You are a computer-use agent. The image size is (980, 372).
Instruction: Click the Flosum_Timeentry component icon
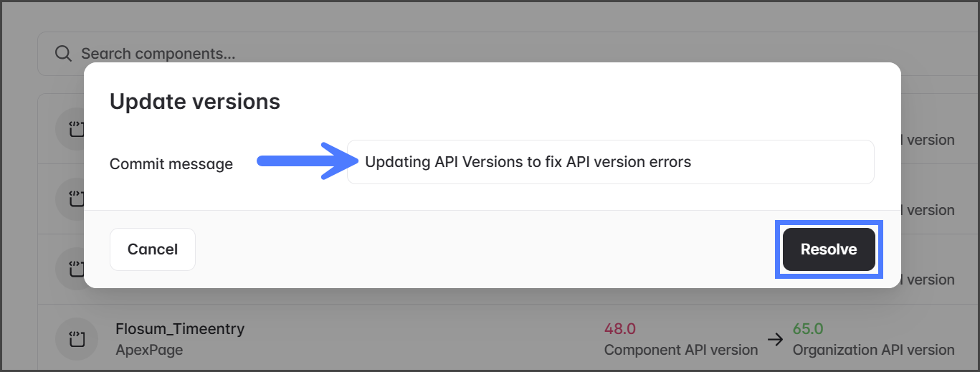[77, 338]
